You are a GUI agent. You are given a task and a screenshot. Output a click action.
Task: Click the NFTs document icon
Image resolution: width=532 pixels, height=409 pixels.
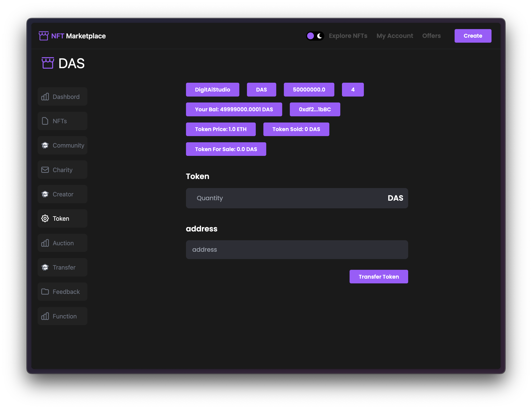pyautogui.click(x=45, y=121)
